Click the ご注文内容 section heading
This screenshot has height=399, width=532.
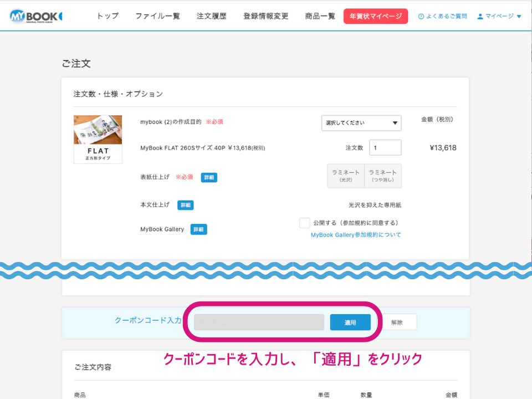click(93, 367)
